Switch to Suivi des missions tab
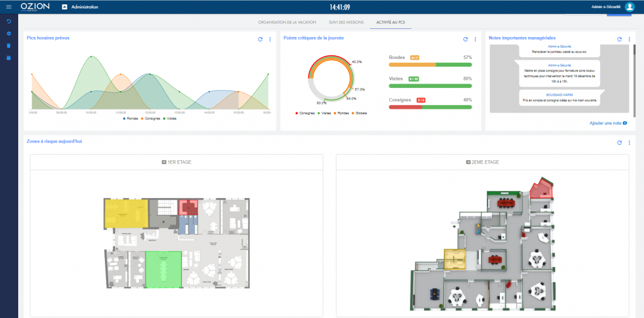 pos(347,22)
